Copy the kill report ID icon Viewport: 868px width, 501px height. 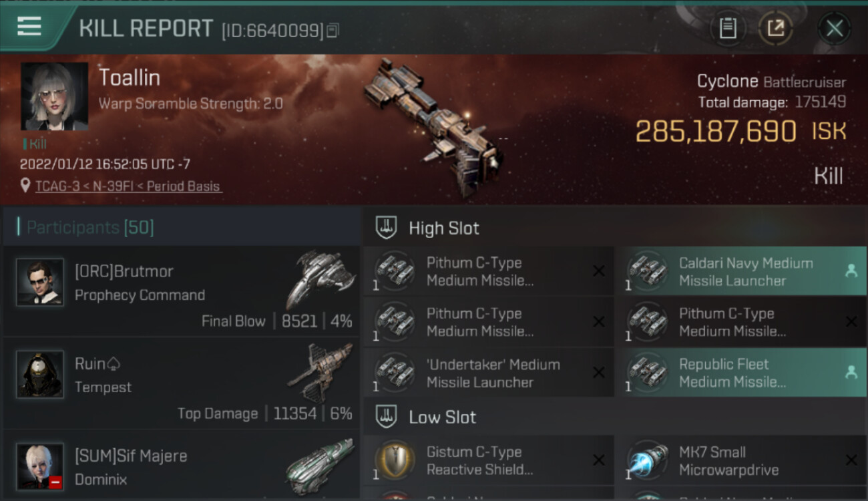click(x=333, y=30)
